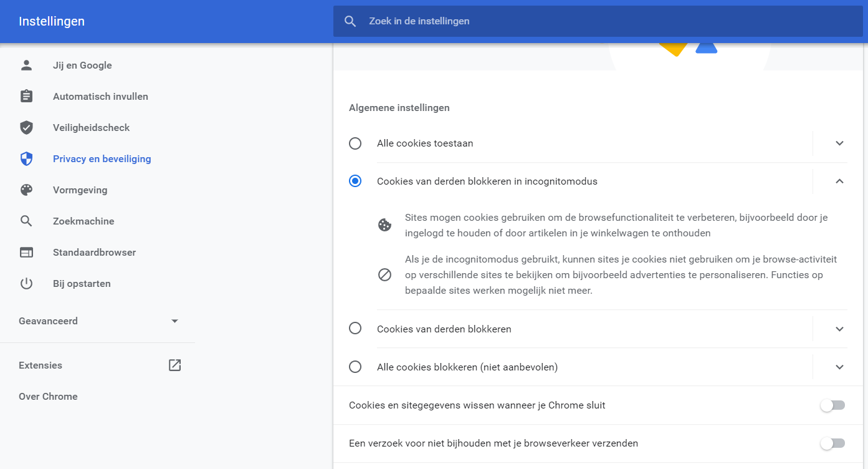
Task: Select the Cookies van derden blokkeren radio button
Action: pyautogui.click(x=355, y=328)
